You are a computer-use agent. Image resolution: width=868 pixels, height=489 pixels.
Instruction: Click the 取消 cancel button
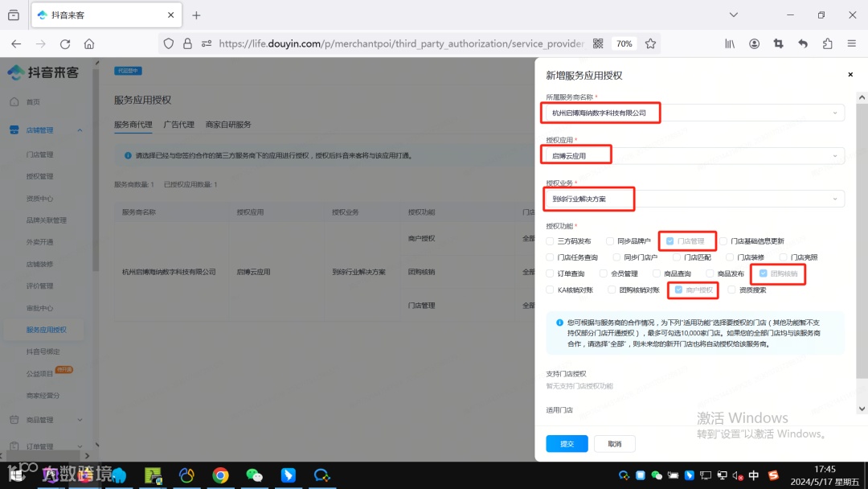(615, 444)
